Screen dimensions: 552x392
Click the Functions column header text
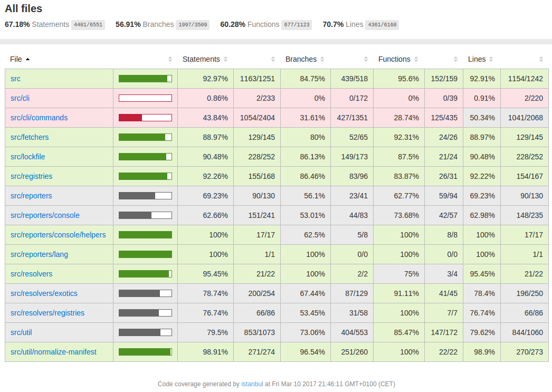tap(394, 59)
